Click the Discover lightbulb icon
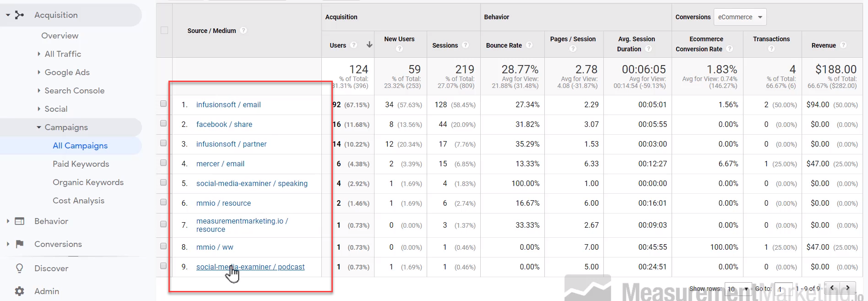This screenshot has height=301, width=868. pos(20,268)
